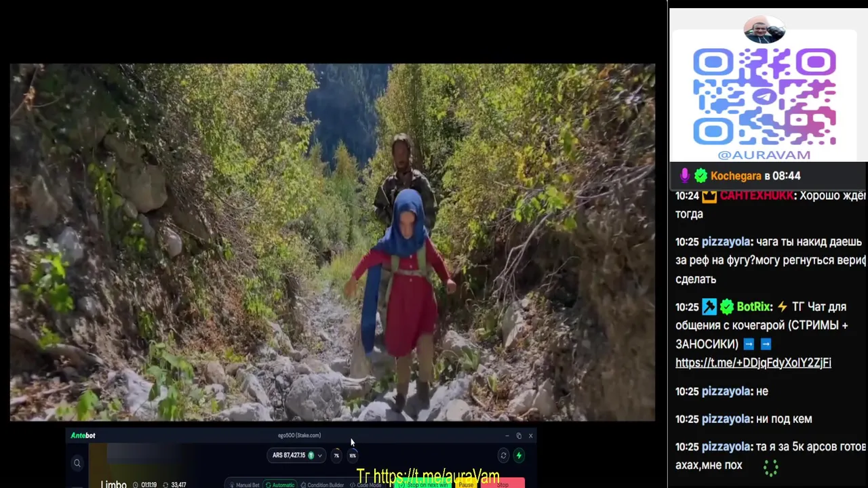Click the search icon in Antebot sidebar
Image resolution: width=868 pixels, height=488 pixels.
pos(77,463)
